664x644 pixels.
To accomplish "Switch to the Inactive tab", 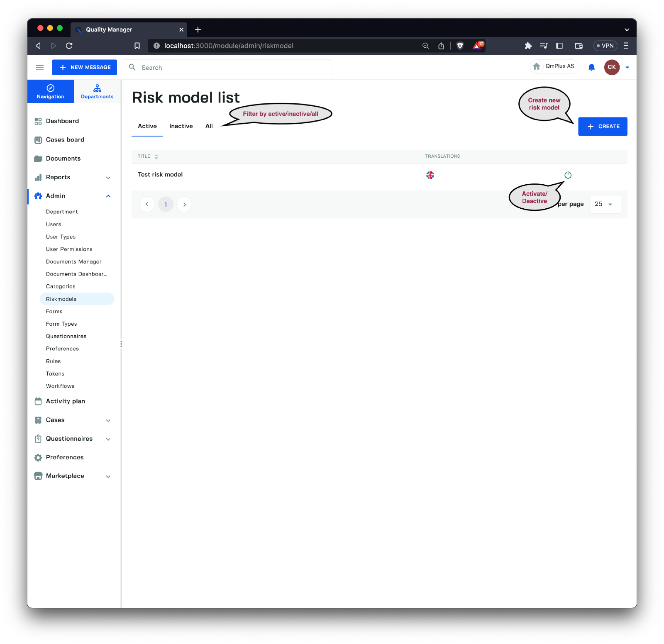I will [x=181, y=126].
